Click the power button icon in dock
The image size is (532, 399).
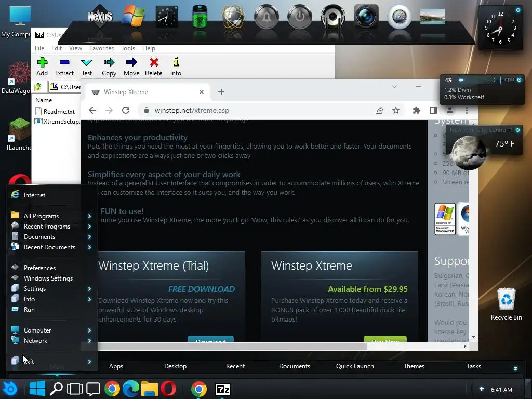(300, 16)
